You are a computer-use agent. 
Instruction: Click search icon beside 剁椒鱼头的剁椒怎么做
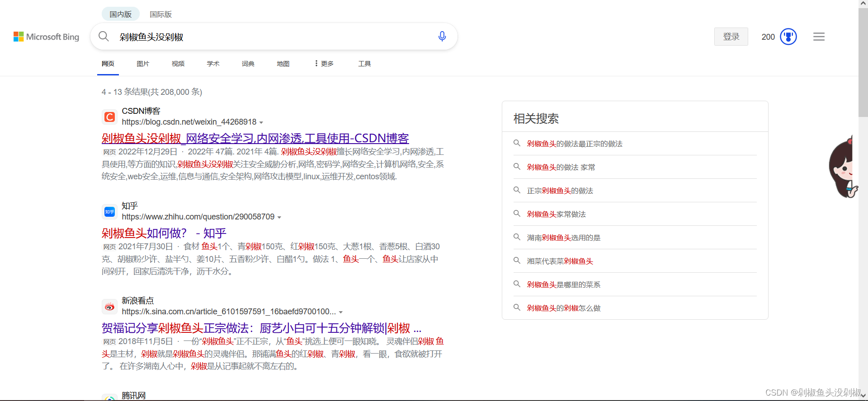click(x=517, y=308)
